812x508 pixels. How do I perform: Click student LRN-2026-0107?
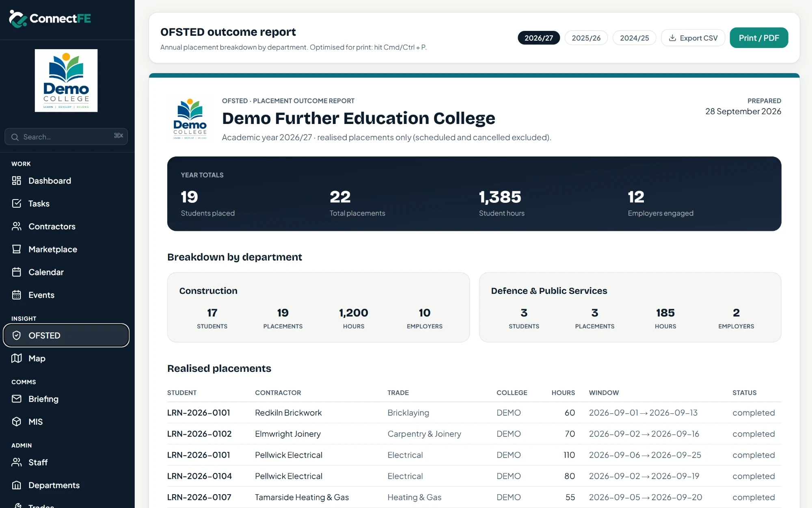pos(199,497)
